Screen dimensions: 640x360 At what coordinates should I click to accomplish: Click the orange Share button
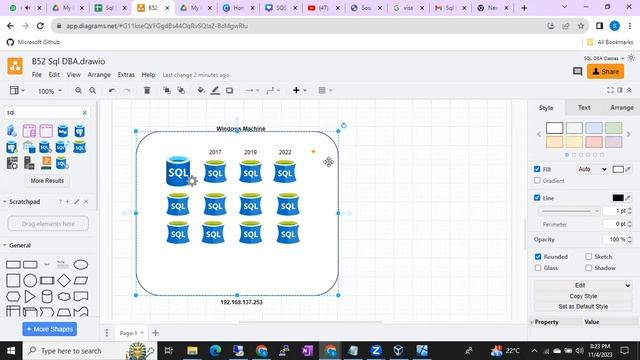[x=605, y=71]
